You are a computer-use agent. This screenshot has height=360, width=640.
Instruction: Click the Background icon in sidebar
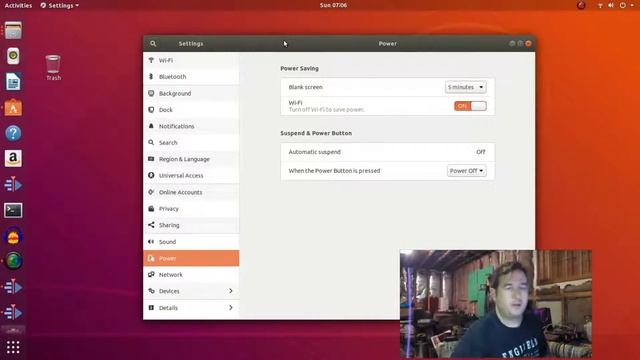point(151,93)
